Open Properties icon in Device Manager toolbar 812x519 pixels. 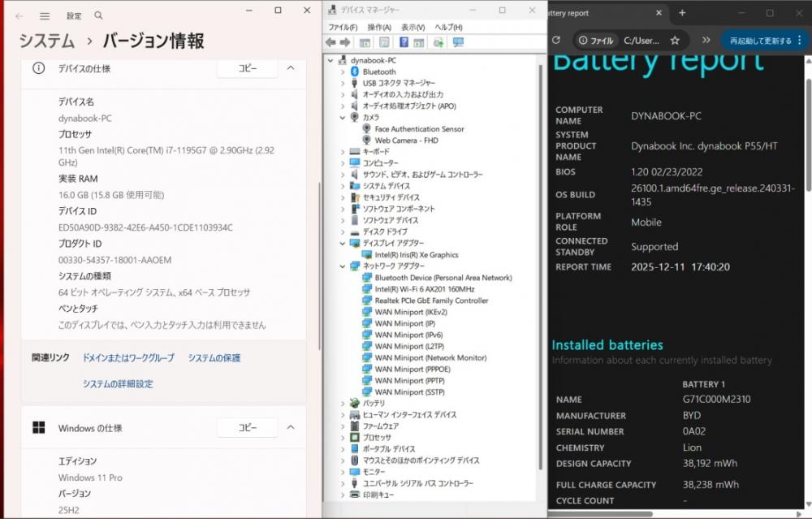pos(384,42)
